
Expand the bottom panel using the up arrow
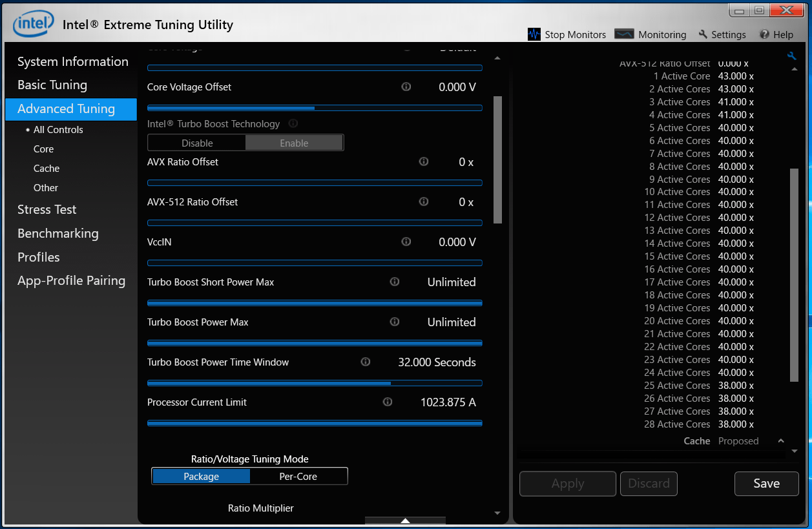click(x=405, y=521)
